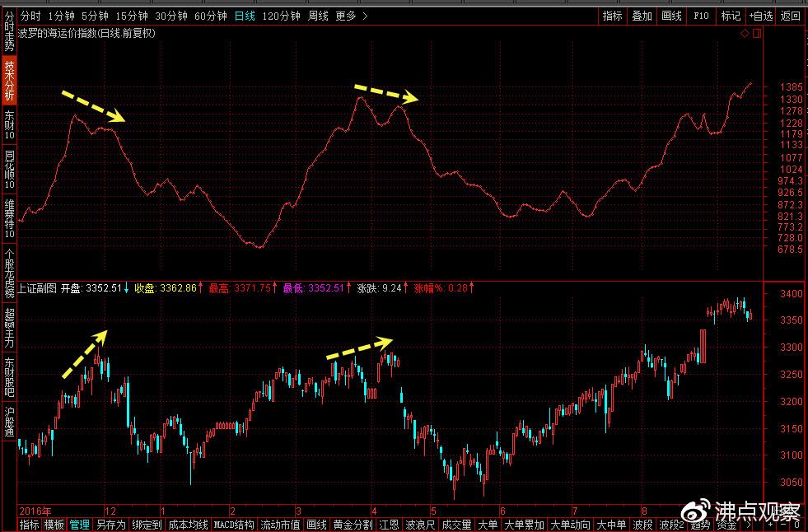
Task: Click F10 company info button
Action: click(701, 16)
